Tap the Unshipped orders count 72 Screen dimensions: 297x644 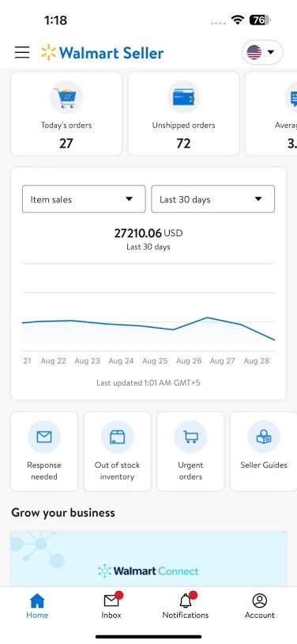pyautogui.click(x=183, y=144)
